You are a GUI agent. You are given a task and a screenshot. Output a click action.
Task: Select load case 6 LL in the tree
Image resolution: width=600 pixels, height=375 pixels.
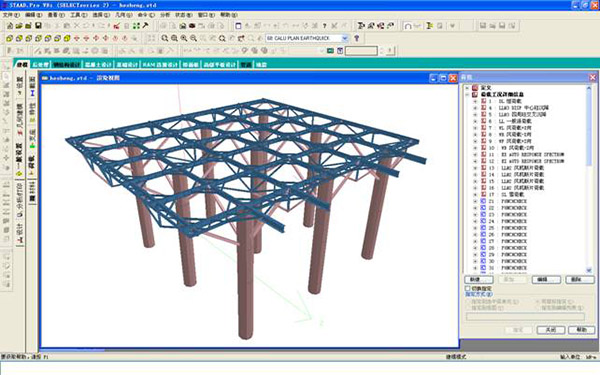coord(510,121)
